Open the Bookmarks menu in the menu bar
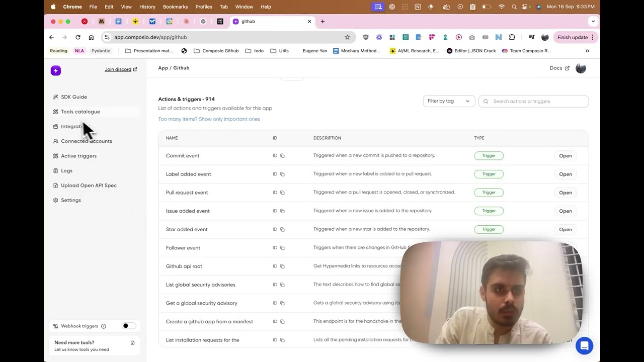The height and width of the screenshot is (362, 644). (175, 7)
